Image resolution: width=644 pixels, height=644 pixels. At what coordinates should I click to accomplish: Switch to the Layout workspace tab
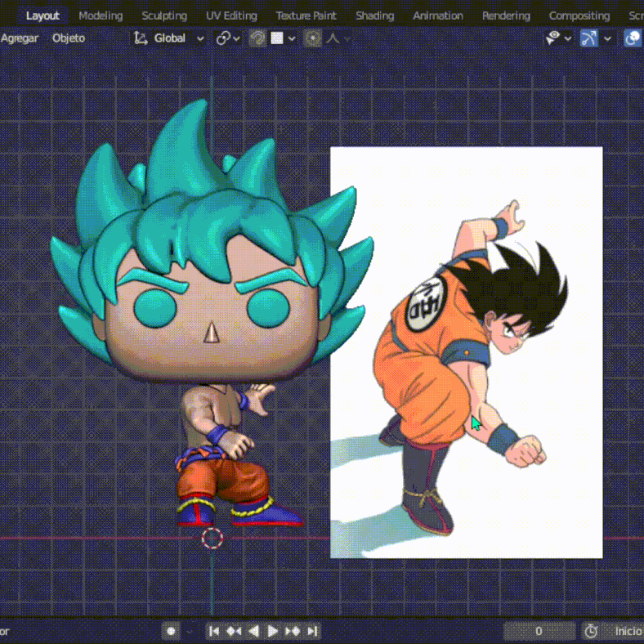coord(42,16)
